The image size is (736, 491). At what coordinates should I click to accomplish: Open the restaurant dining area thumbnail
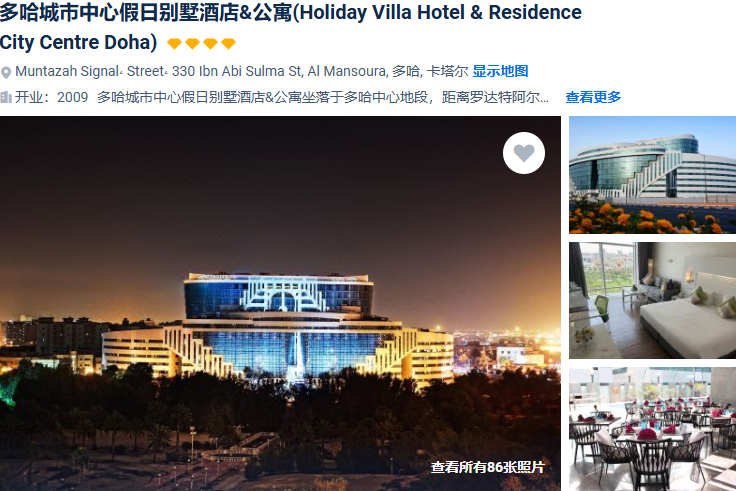pyautogui.click(x=652, y=429)
